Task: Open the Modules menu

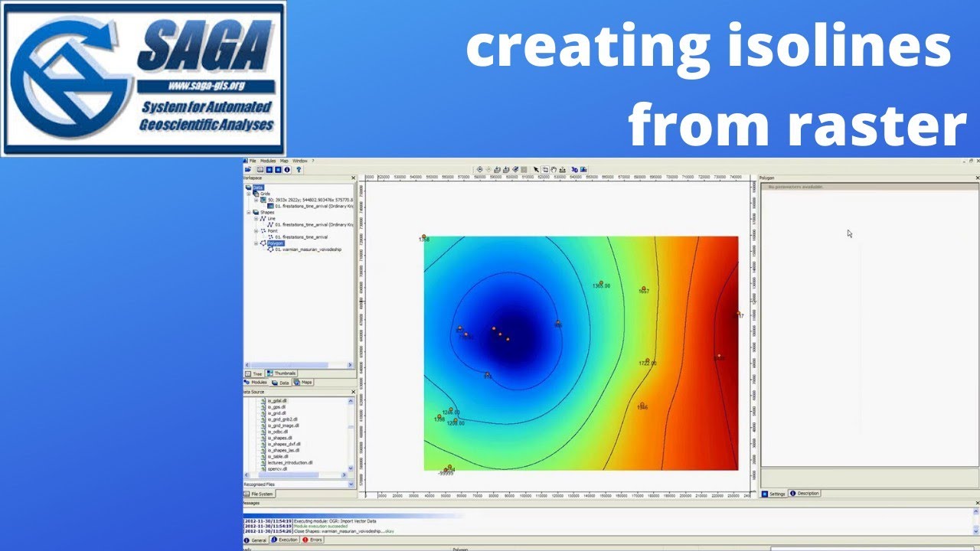Action: [268, 161]
